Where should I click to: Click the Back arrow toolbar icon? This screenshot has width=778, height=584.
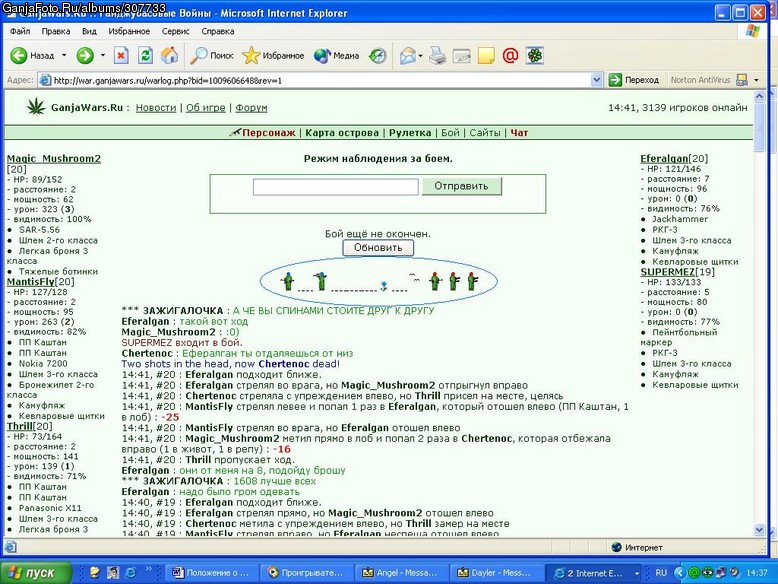click(x=19, y=56)
